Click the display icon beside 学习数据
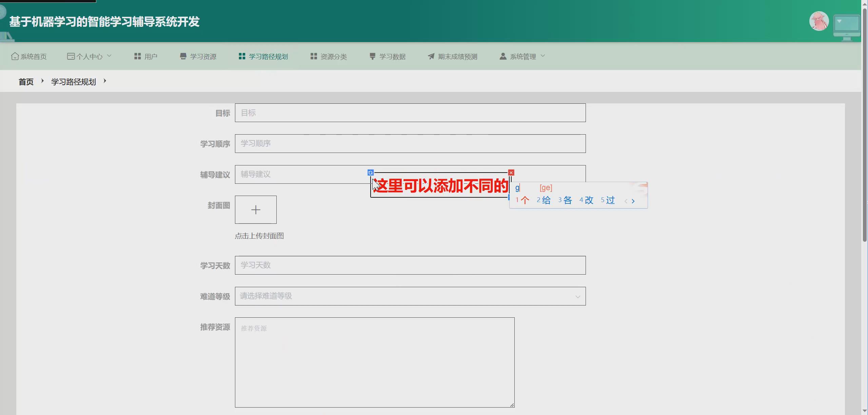The image size is (868, 415). click(372, 56)
